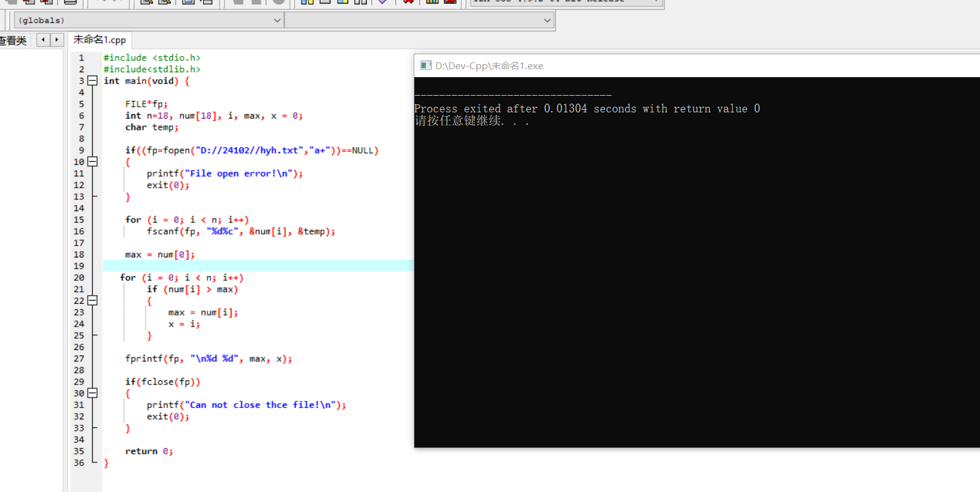Click the '#include <stdio.h>' line
This screenshot has height=492, width=980.
pyautogui.click(x=152, y=57)
